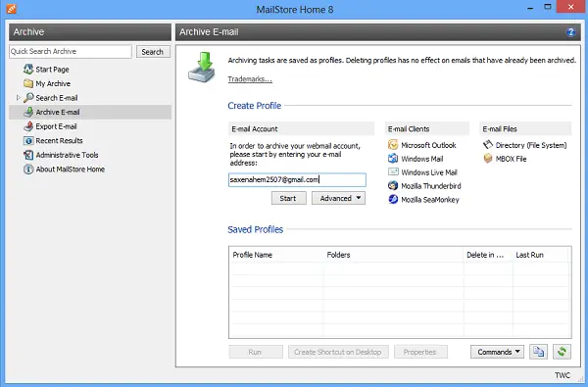This screenshot has width=588, height=387.
Task: Click the copy profile icon button
Action: click(x=538, y=352)
